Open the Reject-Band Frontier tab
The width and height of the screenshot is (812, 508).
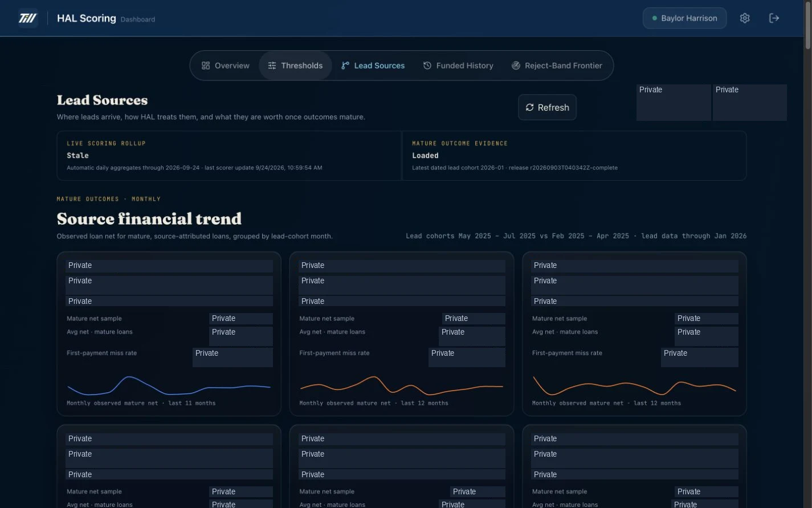[557, 66]
